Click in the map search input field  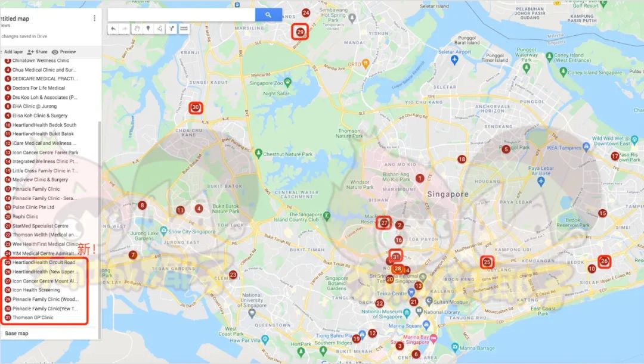coord(181,15)
